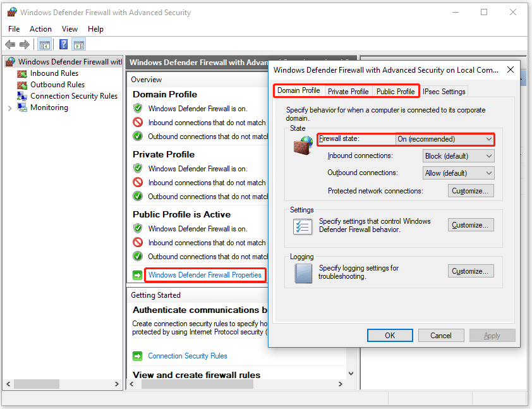Click the overview pane vertical scroll down arrow
Viewport: 532px width, 409px height.
pos(351,374)
